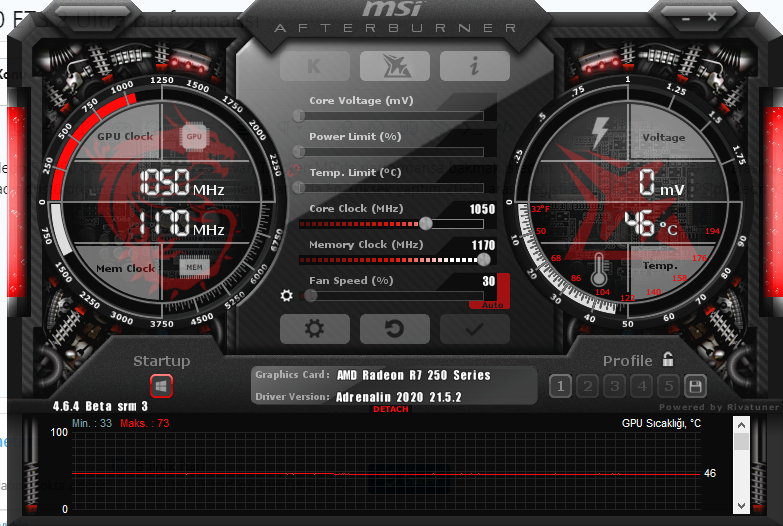Image resolution: width=783 pixels, height=526 pixels.
Task: Click the GPU Sıcaklığı, °C graph label
Action: pos(661,423)
